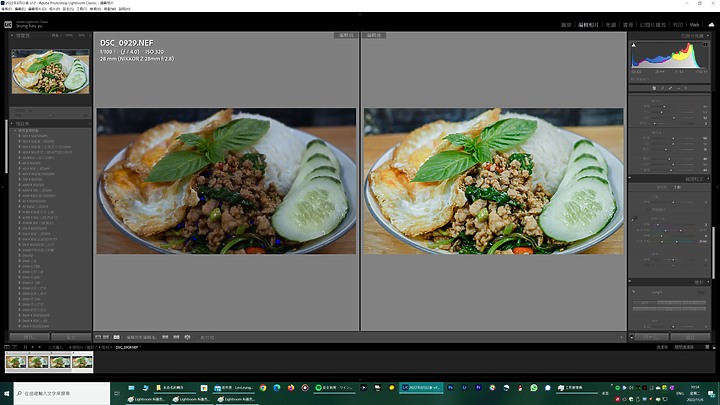
Task: Open Navigator zoom level dropdown arrow
Action: pyautogui.click(x=88, y=35)
